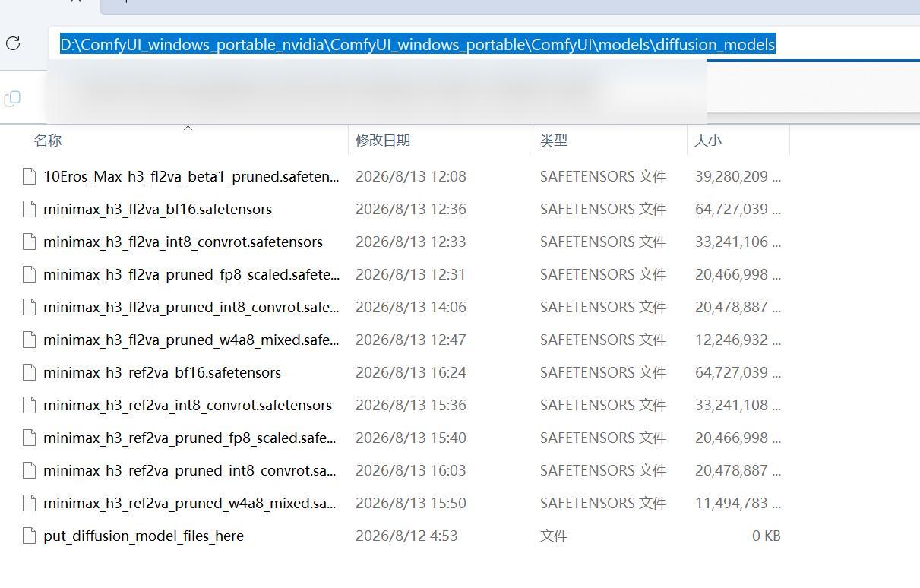Select file minimax_h3_ref2va_pruned_fp8_scaled.safe...
The width and height of the screenshot is (920, 588).
[190, 438]
